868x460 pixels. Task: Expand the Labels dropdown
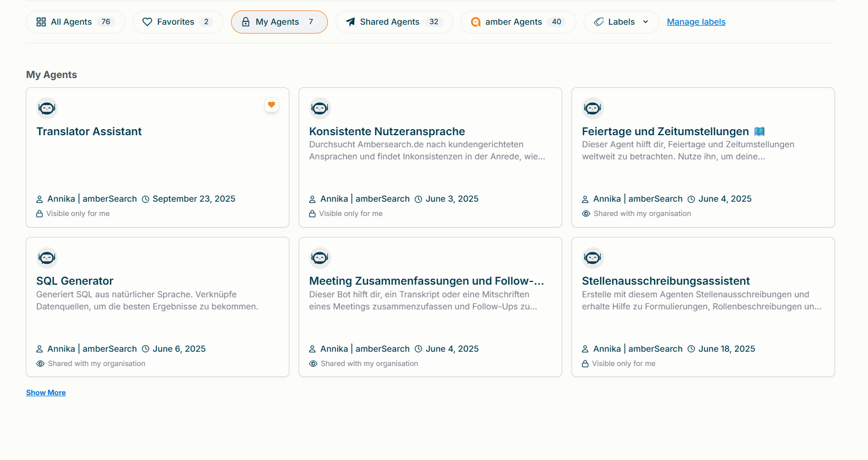(x=621, y=22)
